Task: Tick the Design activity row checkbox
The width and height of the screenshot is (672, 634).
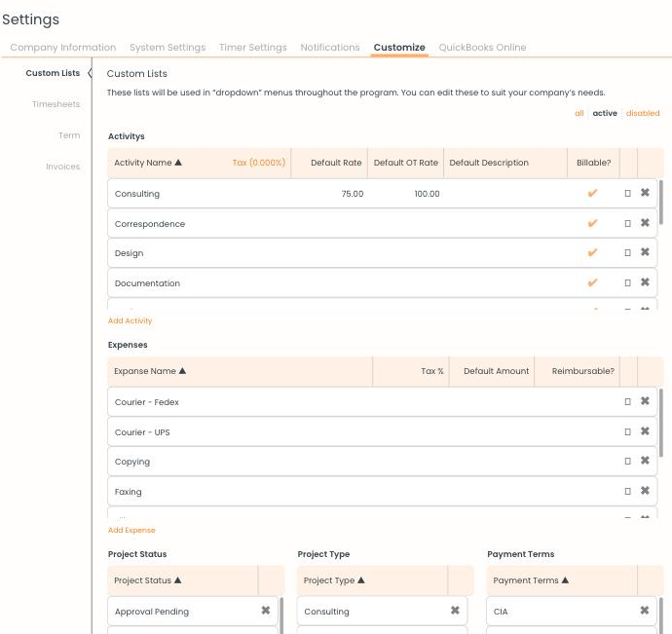Action: 627,252
